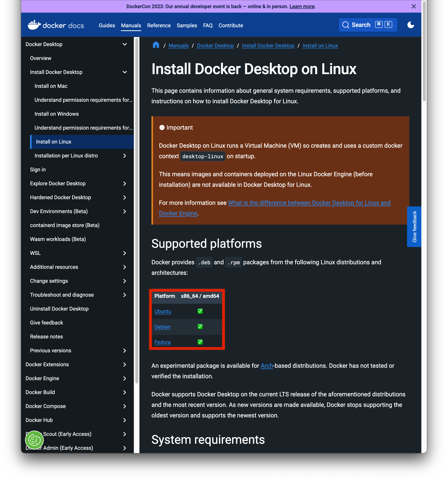Click Install Docker Desktop breadcrumb link
The height and width of the screenshot is (481, 448).
[x=268, y=46]
